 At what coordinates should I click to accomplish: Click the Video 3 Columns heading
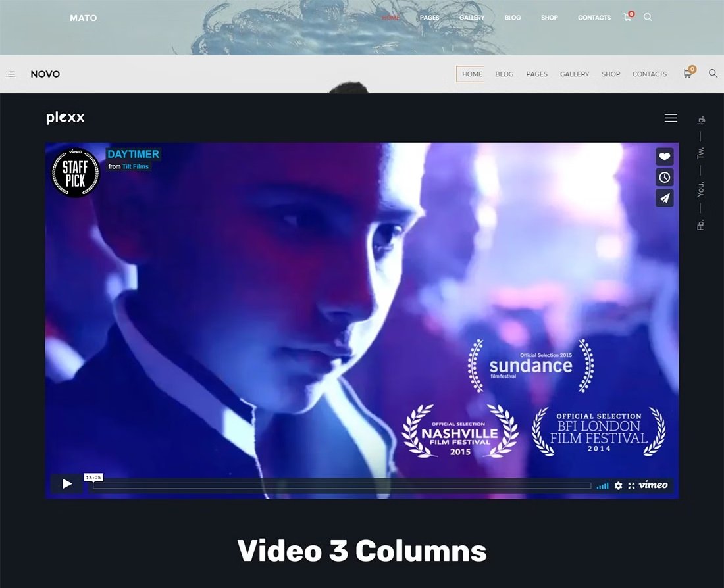(x=362, y=551)
